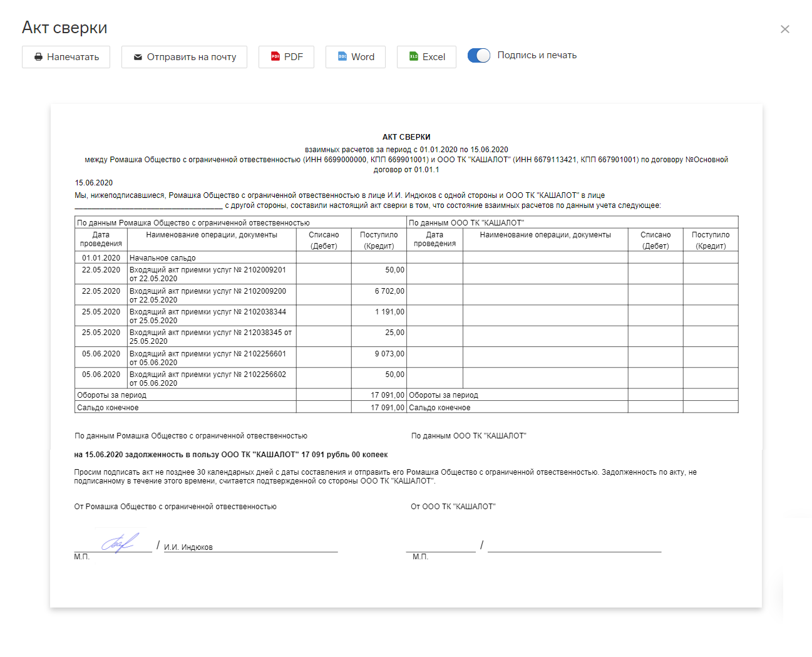Viewport: 812px width, 657px height.
Task: Click left 'Обороты за период' row label
Action: [111, 395]
